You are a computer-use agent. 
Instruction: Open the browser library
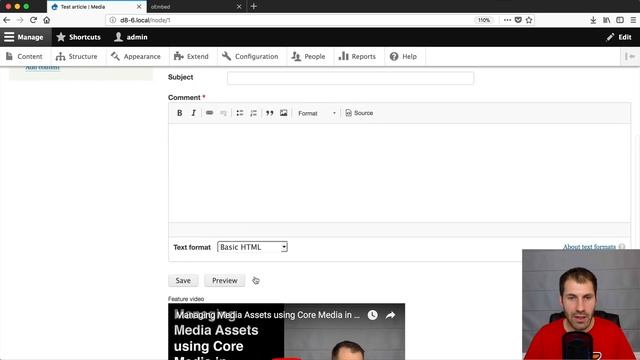607,20
